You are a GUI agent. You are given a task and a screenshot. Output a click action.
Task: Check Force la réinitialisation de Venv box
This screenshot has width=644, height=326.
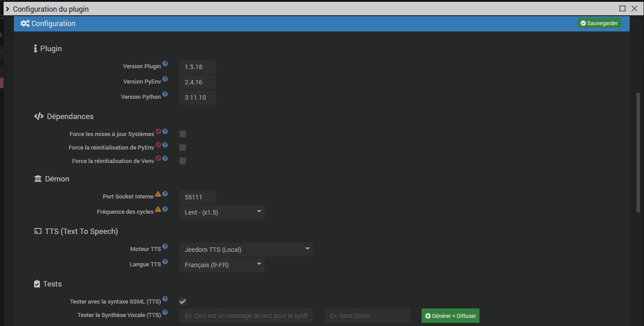[183, 161]
